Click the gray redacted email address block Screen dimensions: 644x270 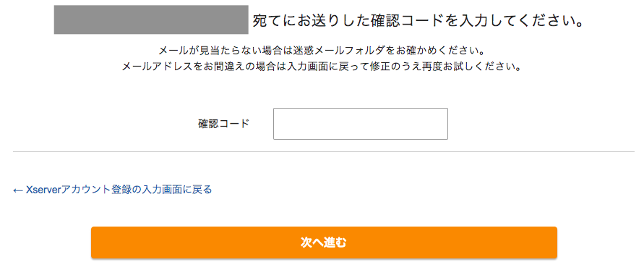coord(151,20)
